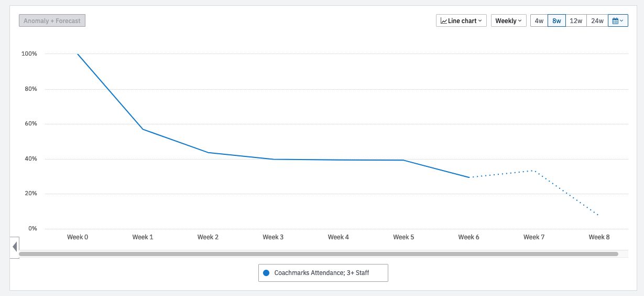This screenshot has width=644, height=296.
Task: Switch to the 12w time range
Action: click(576, 20)
